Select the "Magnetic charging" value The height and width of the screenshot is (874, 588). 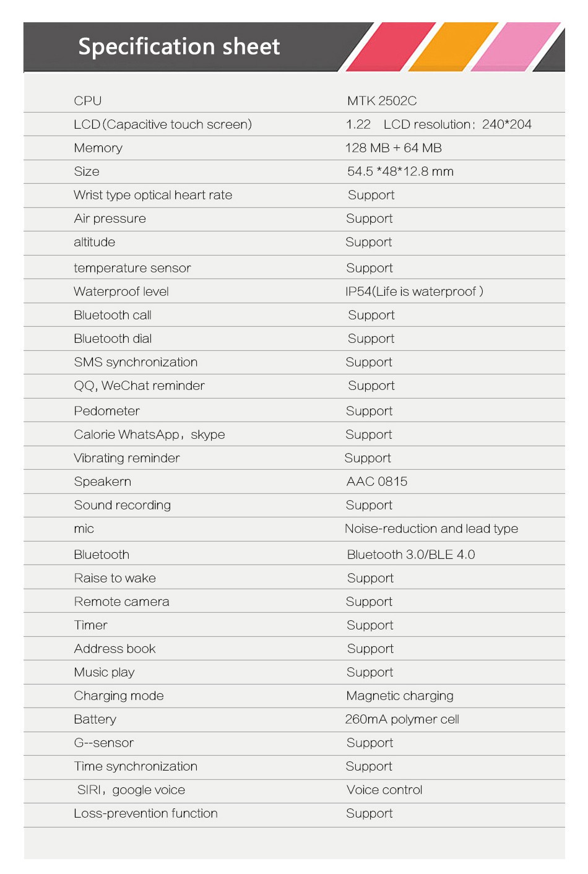[400, 696]
